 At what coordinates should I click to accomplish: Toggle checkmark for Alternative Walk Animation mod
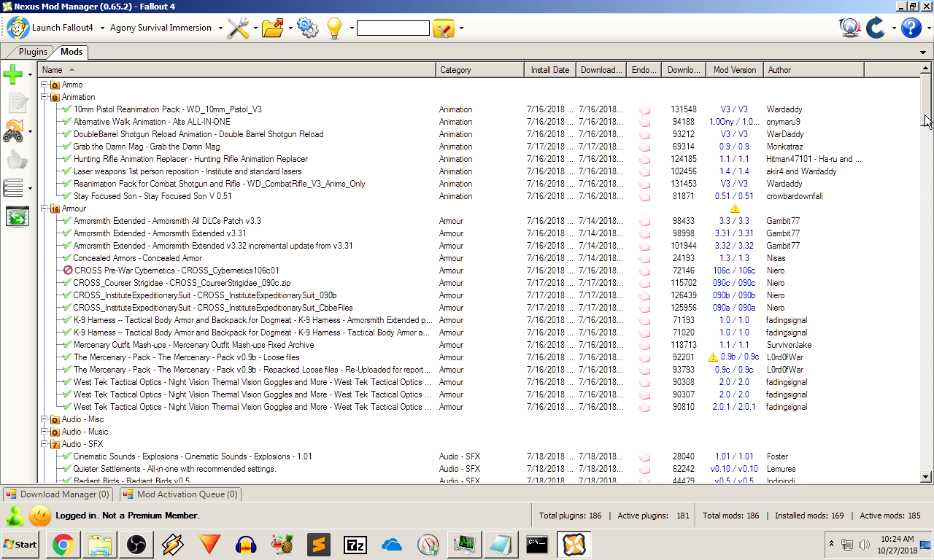tap(67, 122)
